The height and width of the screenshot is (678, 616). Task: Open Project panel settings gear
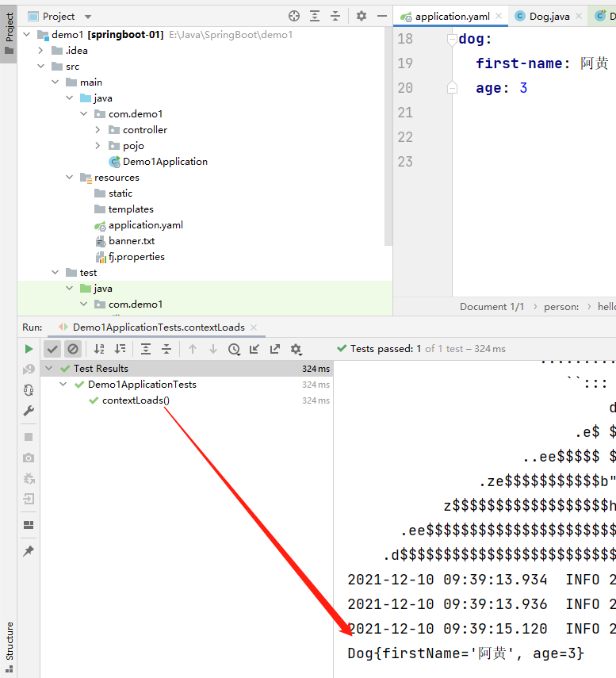pos(362,16)
